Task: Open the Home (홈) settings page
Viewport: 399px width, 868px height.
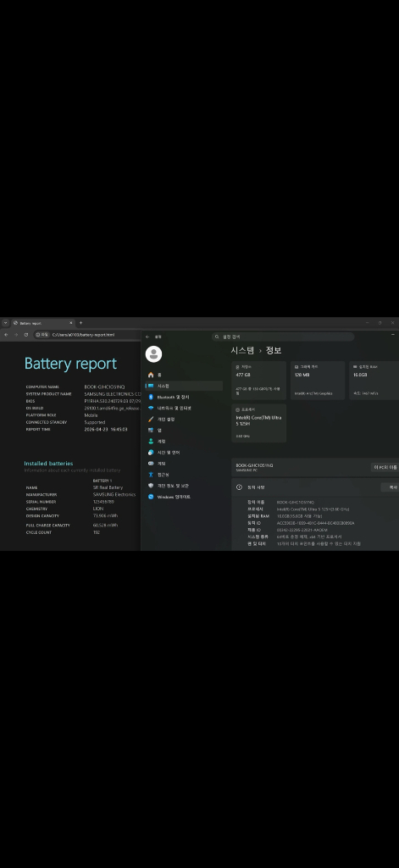Action: tap(184, 375)
